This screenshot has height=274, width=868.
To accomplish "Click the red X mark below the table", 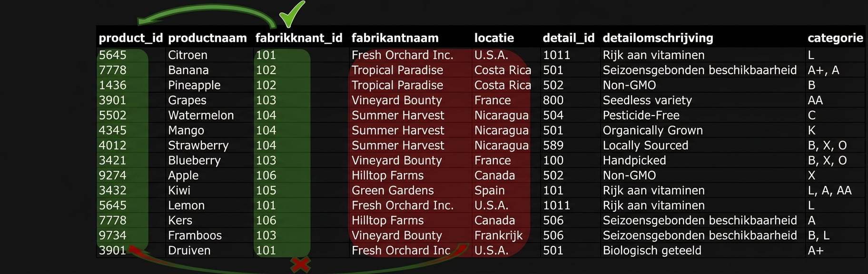I will coord(300,264).
